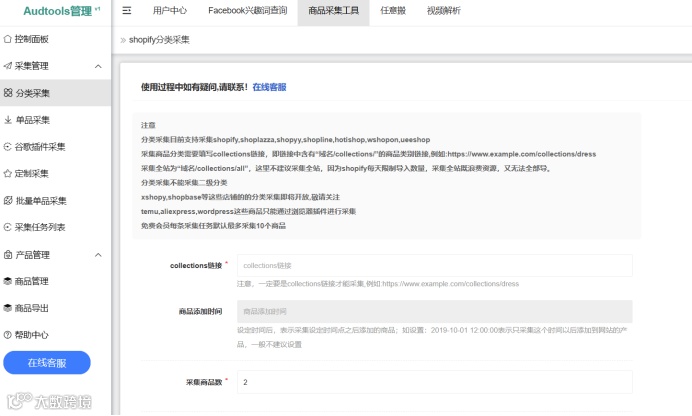692x416 pixels.
Task: Click the 单品采集 download icon
Action: [8, 120]
